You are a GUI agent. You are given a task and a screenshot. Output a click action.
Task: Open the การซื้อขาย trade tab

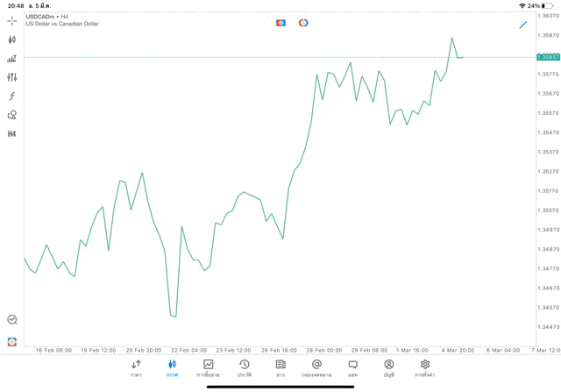click(x=208, y=368)
